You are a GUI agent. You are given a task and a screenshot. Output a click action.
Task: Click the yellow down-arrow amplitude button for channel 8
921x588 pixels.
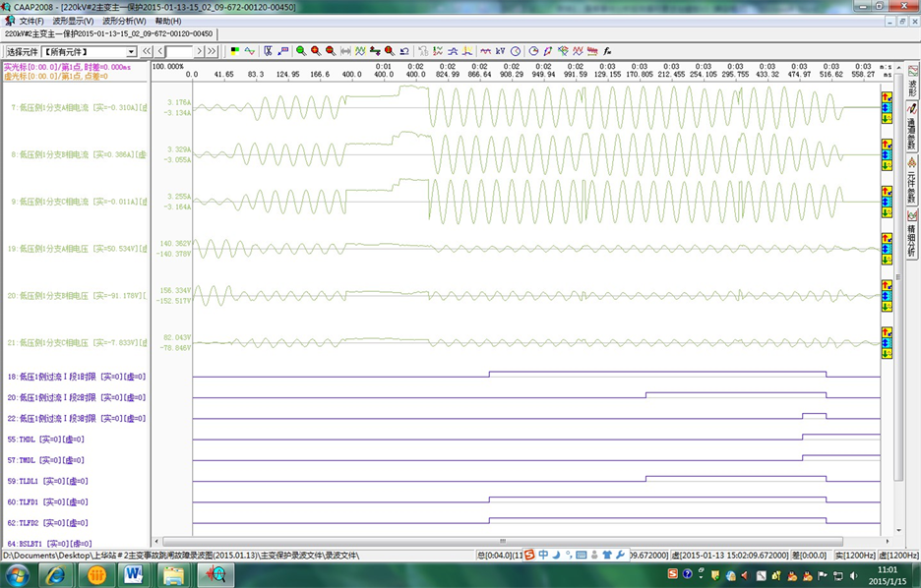(886, 166)
